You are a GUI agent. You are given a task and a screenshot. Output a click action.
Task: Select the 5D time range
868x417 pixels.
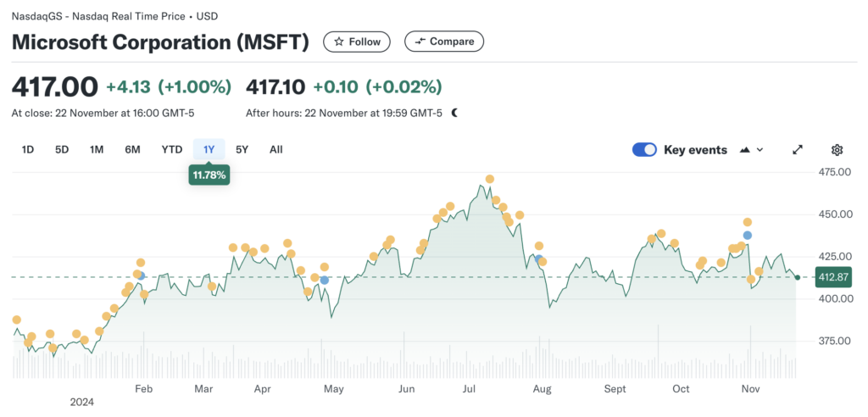pyautogui.click(x=62, y=150)
